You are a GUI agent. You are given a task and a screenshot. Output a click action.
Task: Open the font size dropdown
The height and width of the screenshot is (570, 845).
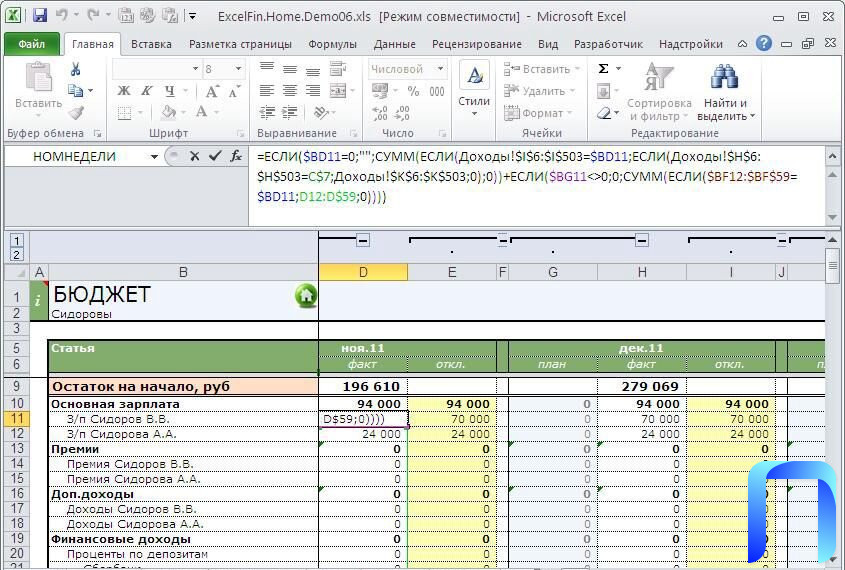pyautogui.click(x=238, y=69)
